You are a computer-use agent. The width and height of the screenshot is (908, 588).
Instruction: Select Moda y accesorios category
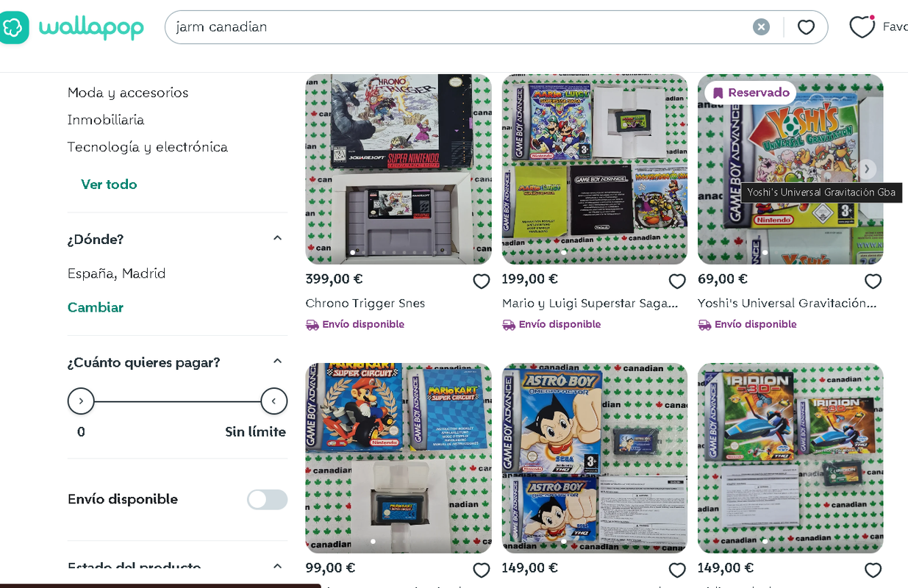128,93
